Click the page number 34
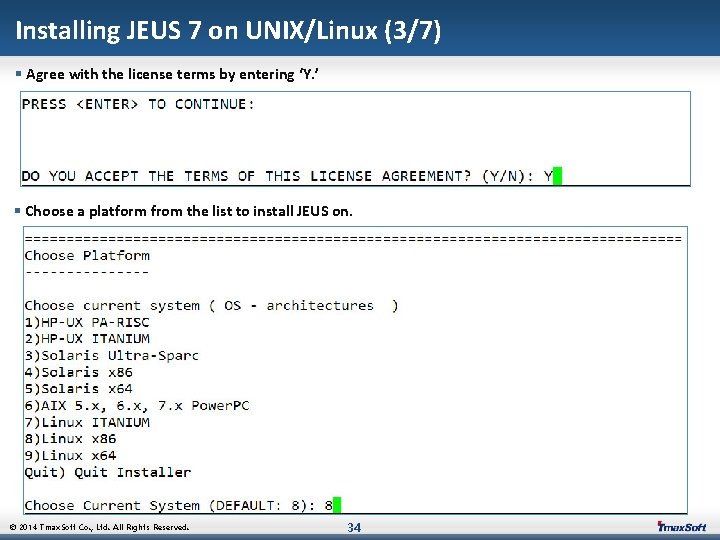The image size is (720, 540). 354,528
